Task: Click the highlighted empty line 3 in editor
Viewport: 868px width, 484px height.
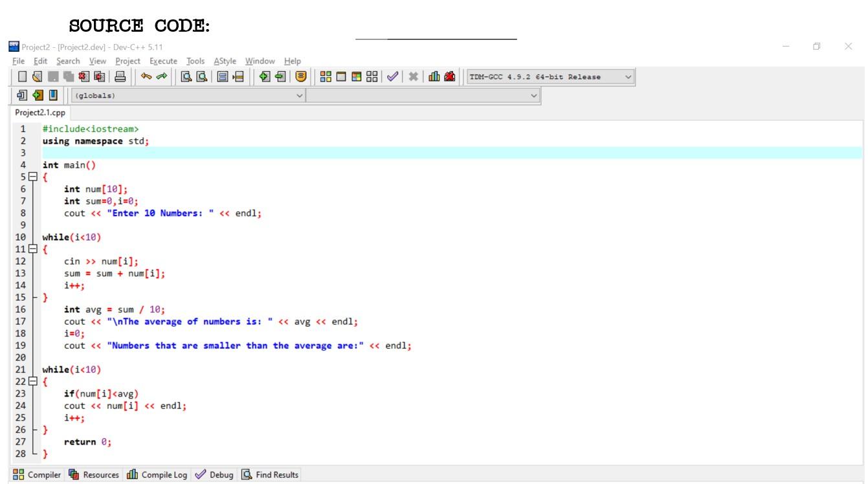Action: tap(452, 153)
